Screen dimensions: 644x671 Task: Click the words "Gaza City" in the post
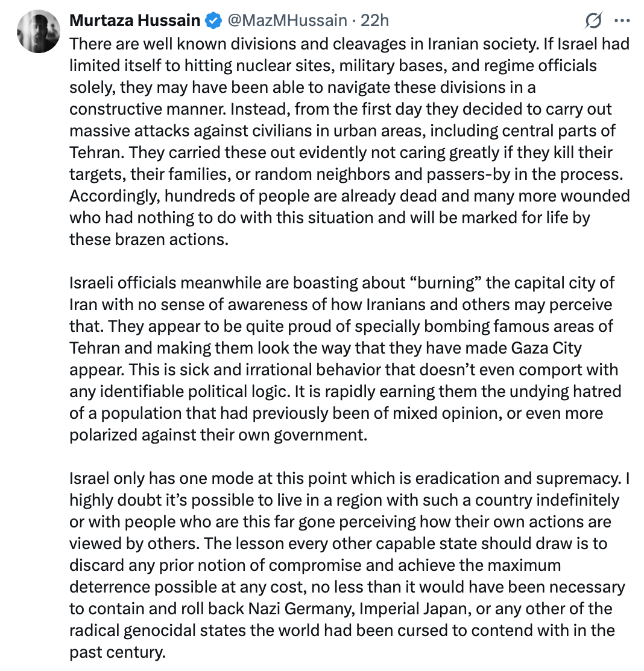[546, 348]
